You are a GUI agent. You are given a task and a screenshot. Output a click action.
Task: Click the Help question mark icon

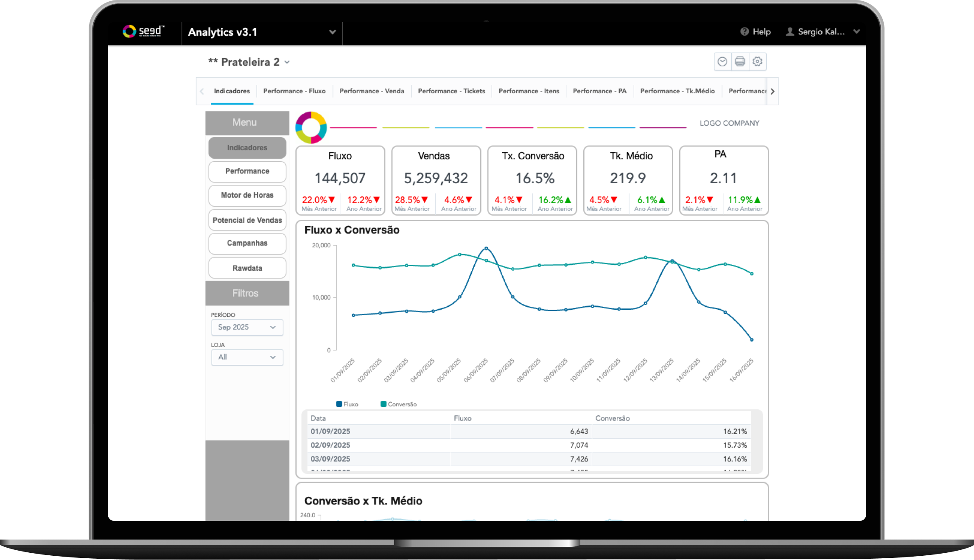744,32
